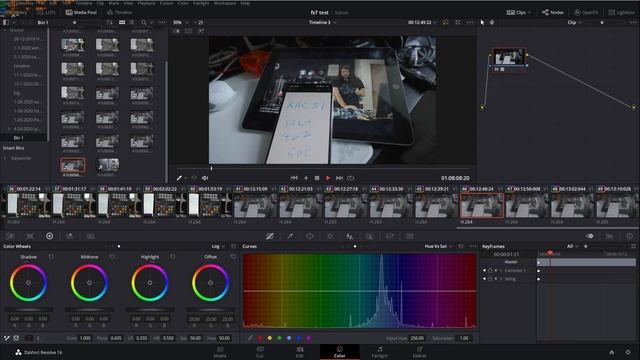Open the Key palette icon

(370, 236)
